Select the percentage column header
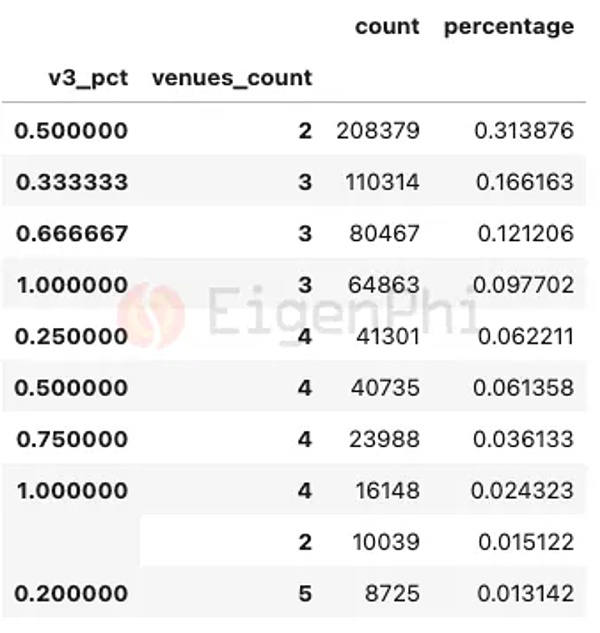Viewport: 600px width, 633px height. coord(509,27)
